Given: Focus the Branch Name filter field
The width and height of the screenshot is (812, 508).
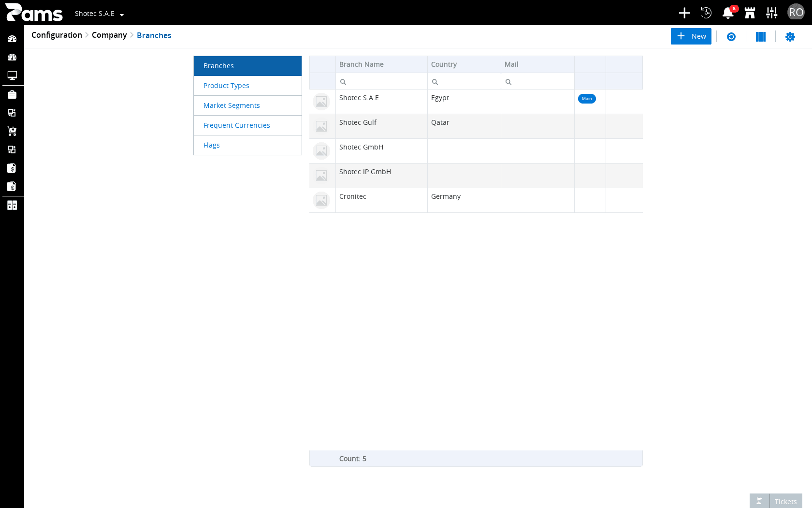Looking at the screenshot, I should (x=381, y=82).
